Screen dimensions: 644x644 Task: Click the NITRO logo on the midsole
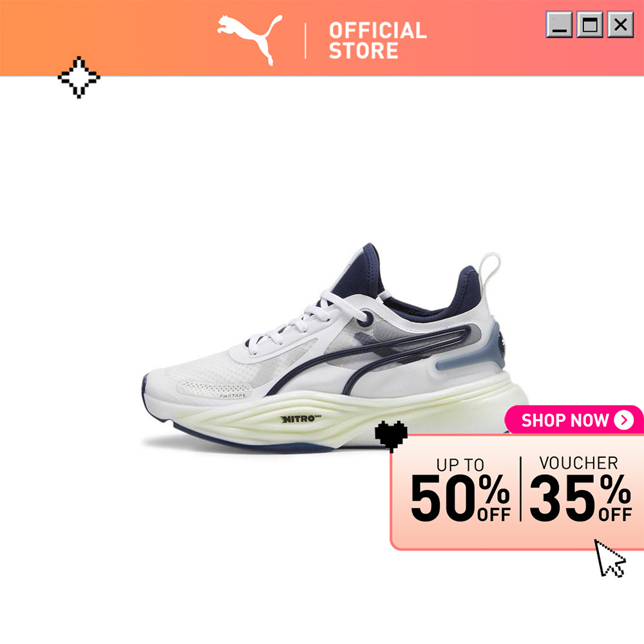301,419
